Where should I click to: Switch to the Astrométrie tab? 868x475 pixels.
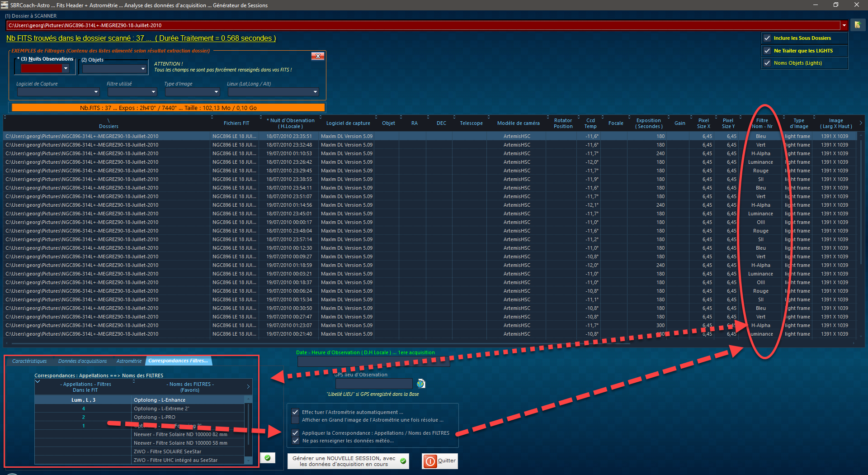tap(129, 361)
